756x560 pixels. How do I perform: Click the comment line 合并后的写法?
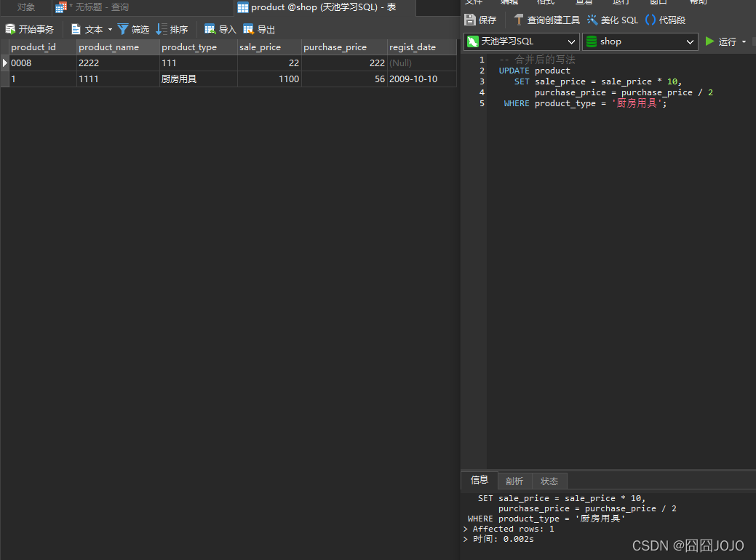pyautogui.click(x=537, y=60)
